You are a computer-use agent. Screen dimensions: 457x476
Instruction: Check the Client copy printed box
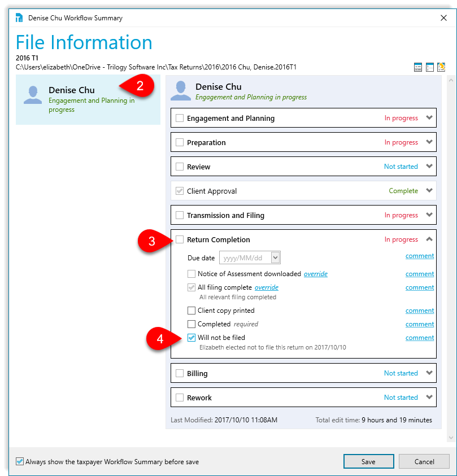pos(191,311)
